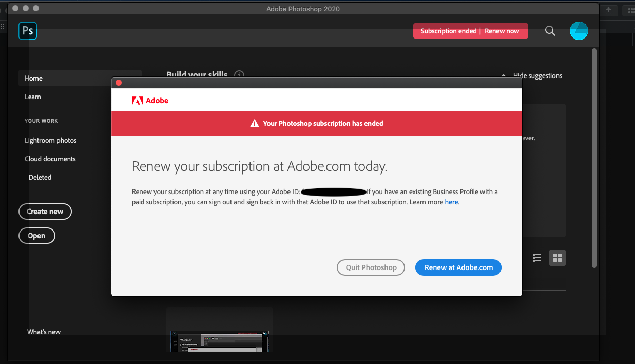
Task: Open Cloud documents in sidebar
Action: (50, 159)
